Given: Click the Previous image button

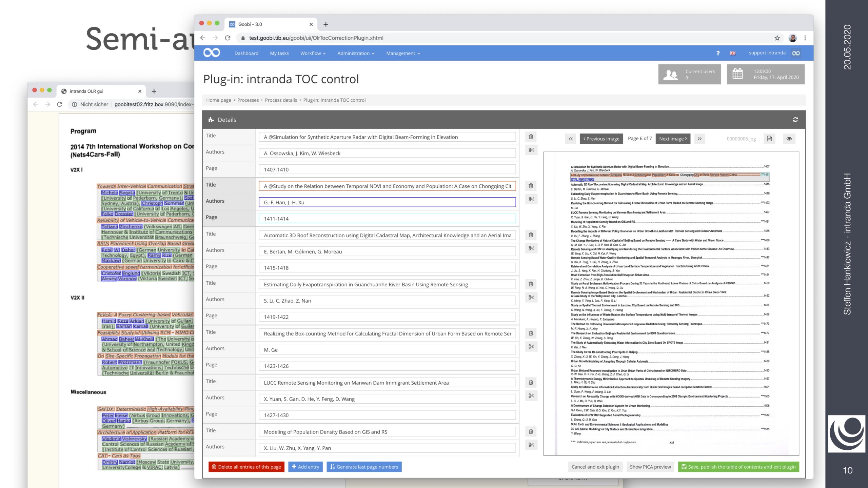Looking at the screenshot, I should tap(601, 139).
